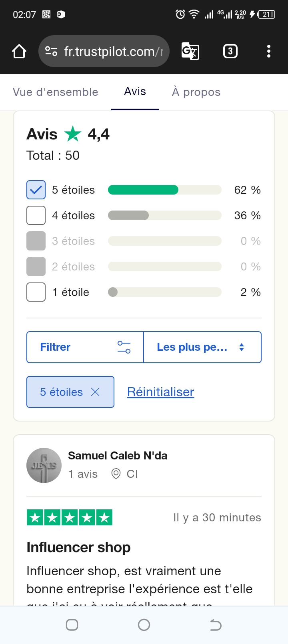Check the 4 étoiles checkbox
288x644 pixels.
[x=36, y=215]
